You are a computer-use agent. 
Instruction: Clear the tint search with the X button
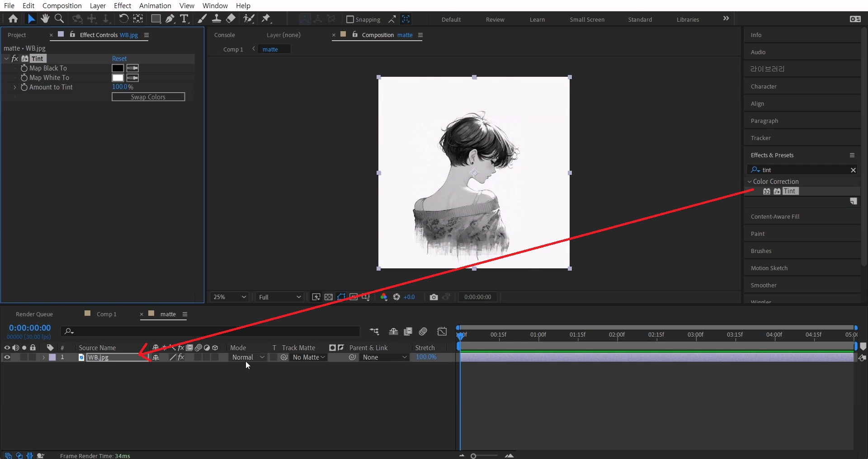point(853,170)
